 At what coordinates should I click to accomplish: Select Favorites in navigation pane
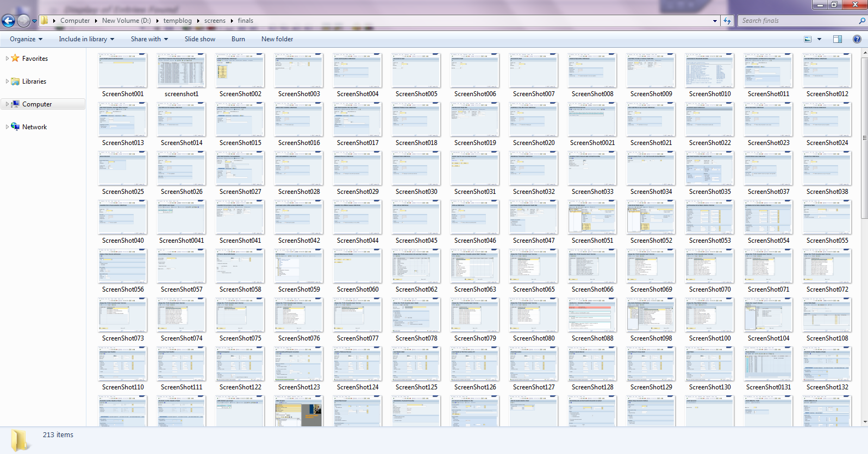click(35, 59)
